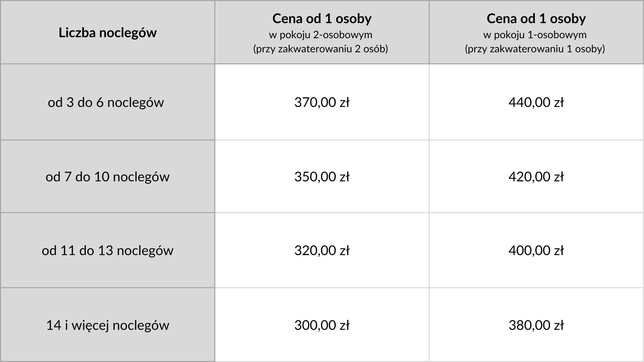
Task: Select the 320,00 zł price cell
Action: click(x=322, y=250)
